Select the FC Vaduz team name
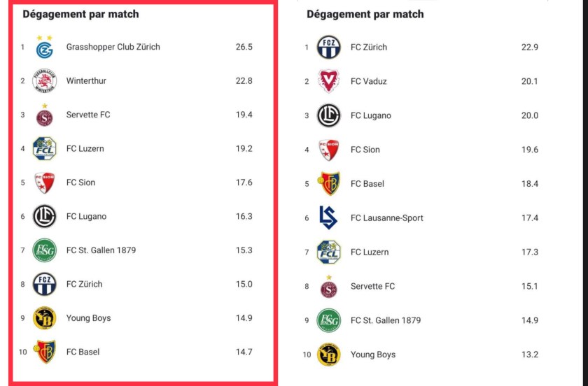The image size is (588, 386). coord(368,81)
